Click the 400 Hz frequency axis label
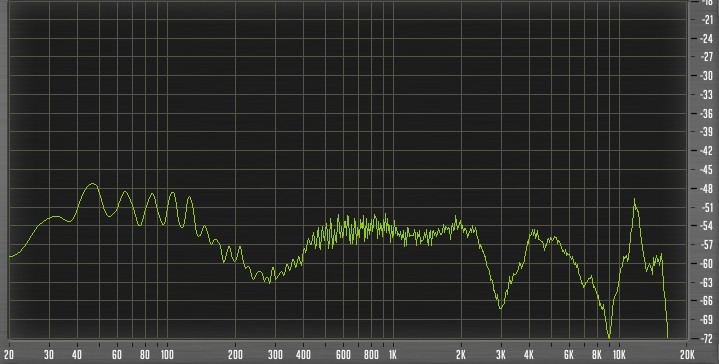Viewport: 719px width, 364px height. tap(303, 354)
